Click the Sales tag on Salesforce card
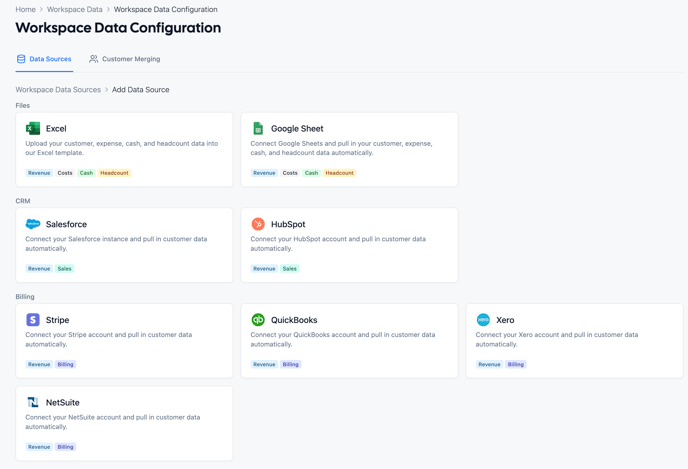This screenshot has width=688, height=469. click(x=65, y=269)
